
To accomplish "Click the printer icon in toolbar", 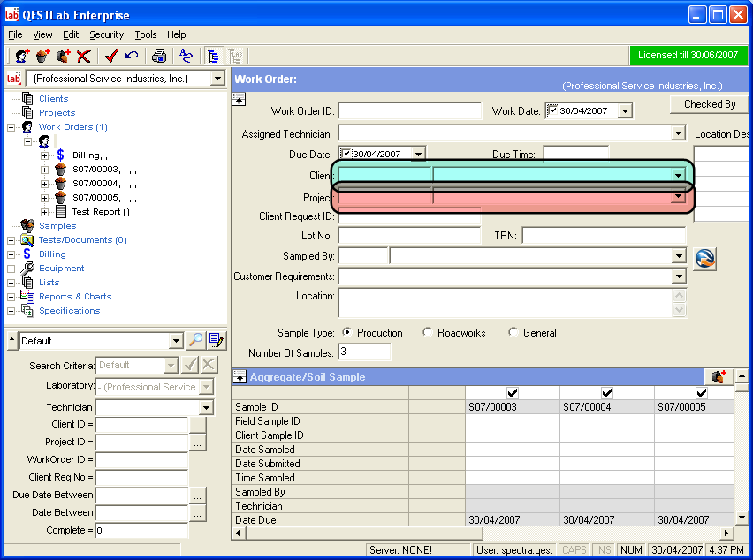I will click(159, 56).
